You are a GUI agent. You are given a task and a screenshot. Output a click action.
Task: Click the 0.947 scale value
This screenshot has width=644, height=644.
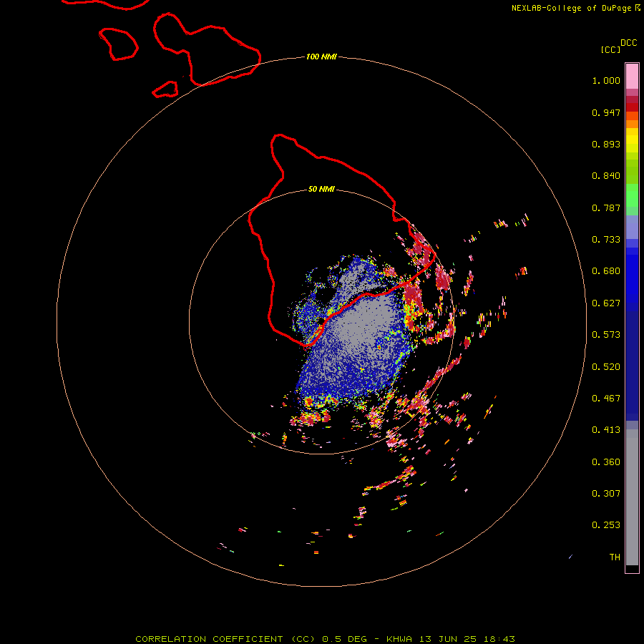606,112
